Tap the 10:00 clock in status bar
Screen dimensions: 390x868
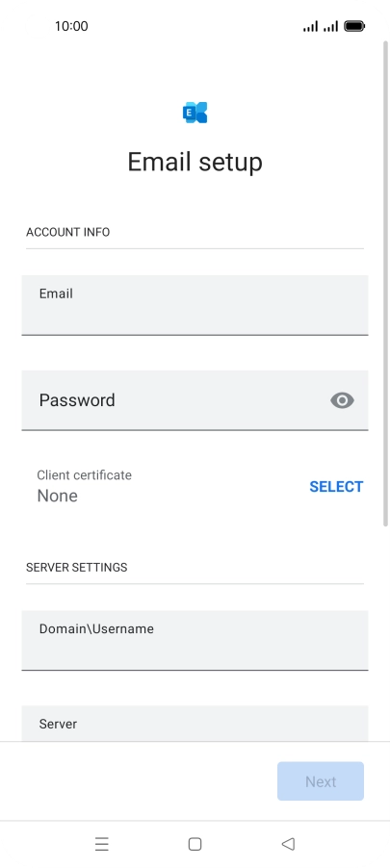pyautogui.click(x=71, y=26)
